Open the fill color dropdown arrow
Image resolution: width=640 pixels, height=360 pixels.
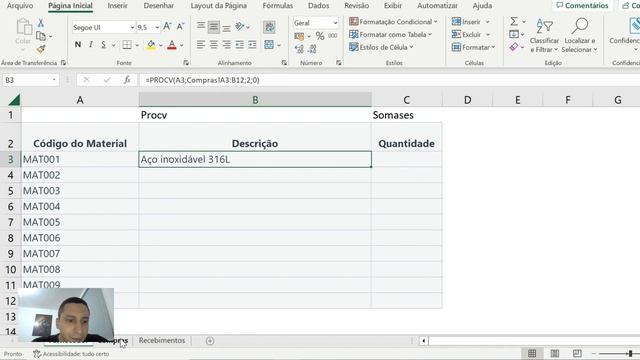tap(161, 45)
